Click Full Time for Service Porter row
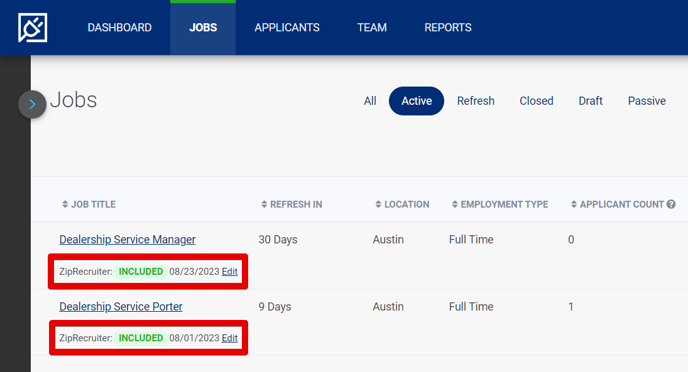The width and height of the screenshot is (688, 372). pos(471,307)
